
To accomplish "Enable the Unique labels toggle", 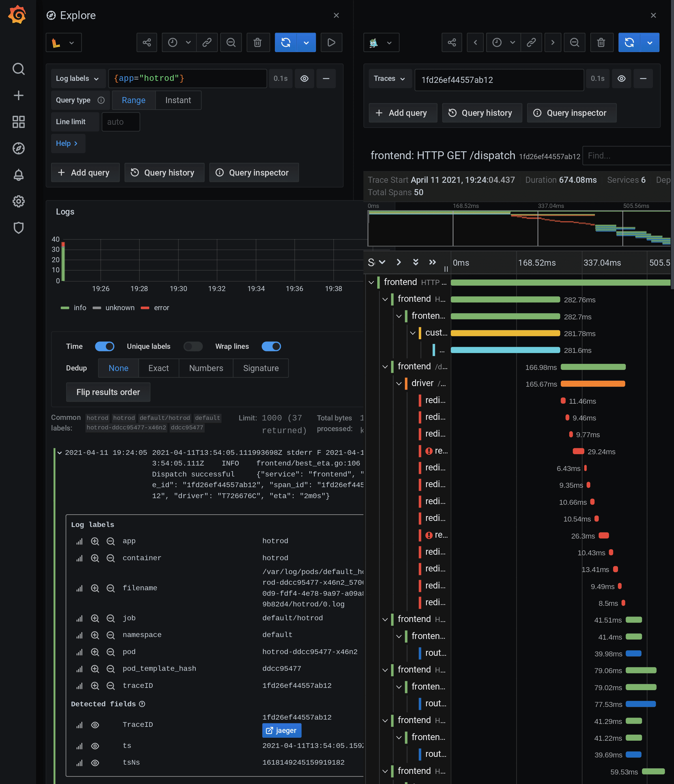I will point(193,346).
